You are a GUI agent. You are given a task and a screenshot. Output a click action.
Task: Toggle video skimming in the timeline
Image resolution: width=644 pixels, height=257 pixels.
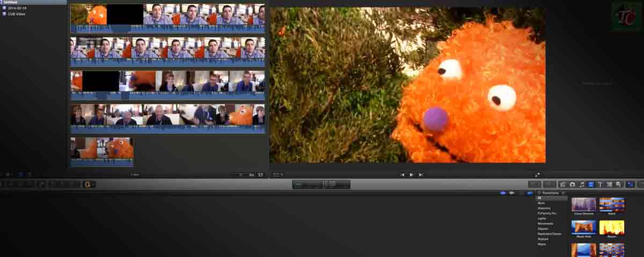click(x=503, y=192)
